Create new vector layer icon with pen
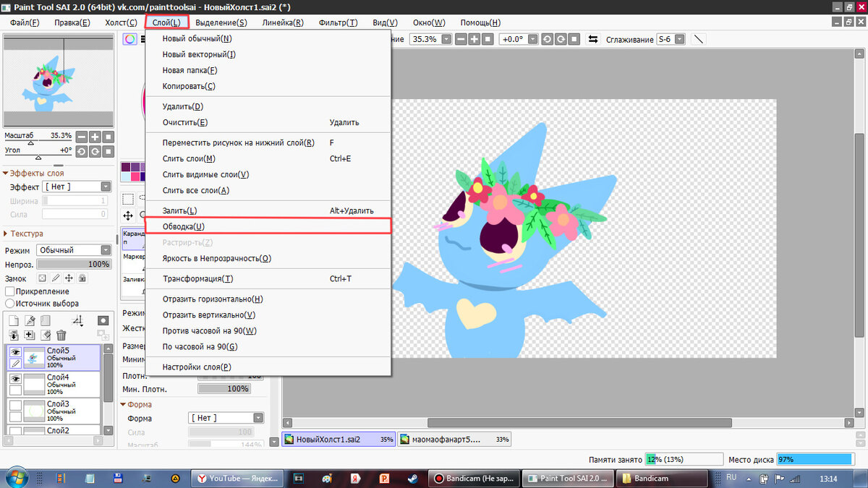Viewport: 868px width, 488px height. point(30,320)
